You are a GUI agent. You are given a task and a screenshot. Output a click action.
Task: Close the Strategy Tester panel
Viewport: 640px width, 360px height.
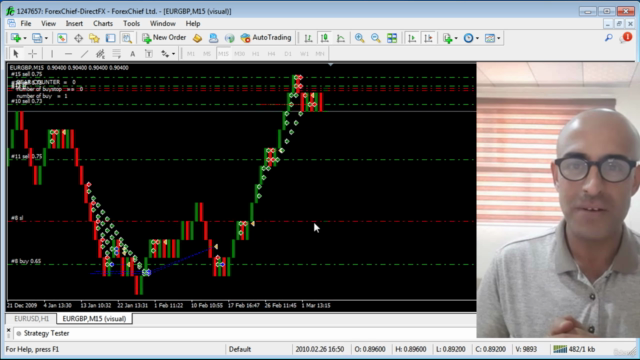coord(9,330)
